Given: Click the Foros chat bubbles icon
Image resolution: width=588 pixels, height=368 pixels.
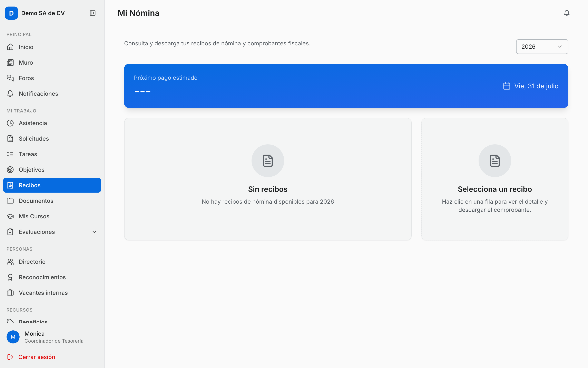Looking at the screenshot, I should (10, 78).
